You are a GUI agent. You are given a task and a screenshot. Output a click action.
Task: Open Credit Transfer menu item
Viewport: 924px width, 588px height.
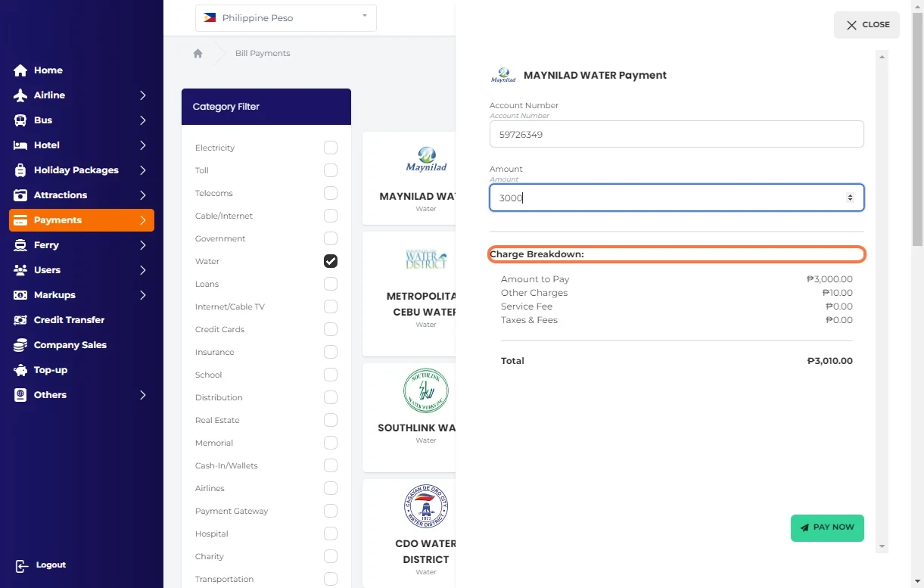69,320
